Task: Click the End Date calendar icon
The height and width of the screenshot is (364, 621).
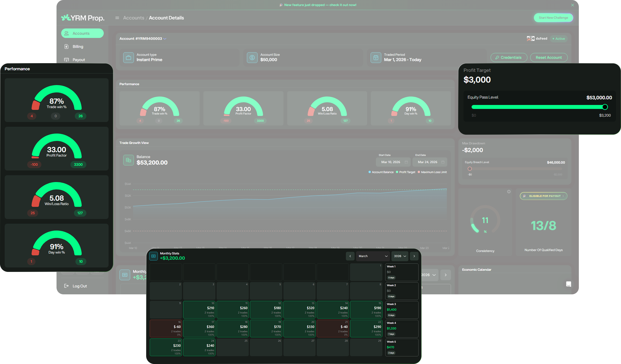Action: pyautogui.click(x=443, y=162)
